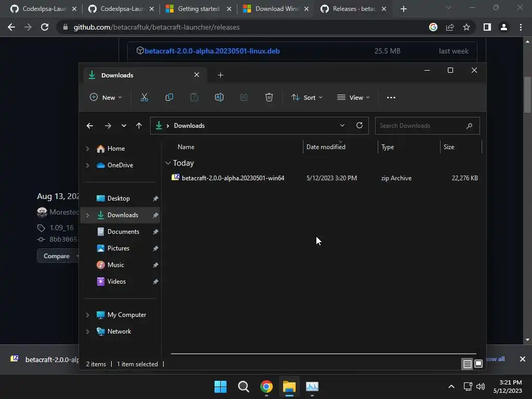Open volume control in system tray

481,387
